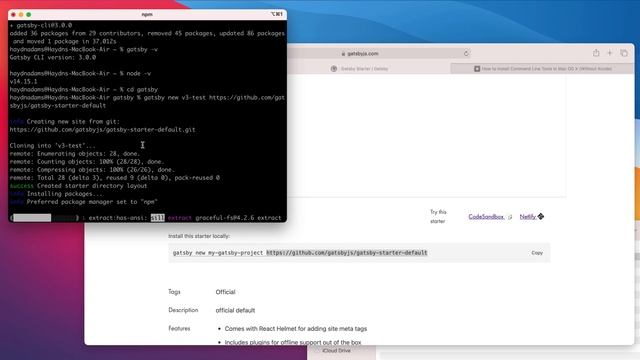
Task: Click the lock icon in Safari address bar
Action: (x=343, y=53)
